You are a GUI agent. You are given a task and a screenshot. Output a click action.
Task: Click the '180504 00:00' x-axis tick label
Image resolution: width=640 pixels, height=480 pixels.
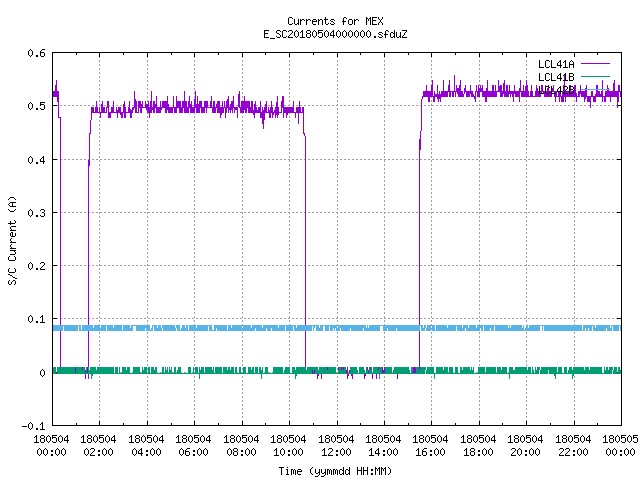pos(51,446)
